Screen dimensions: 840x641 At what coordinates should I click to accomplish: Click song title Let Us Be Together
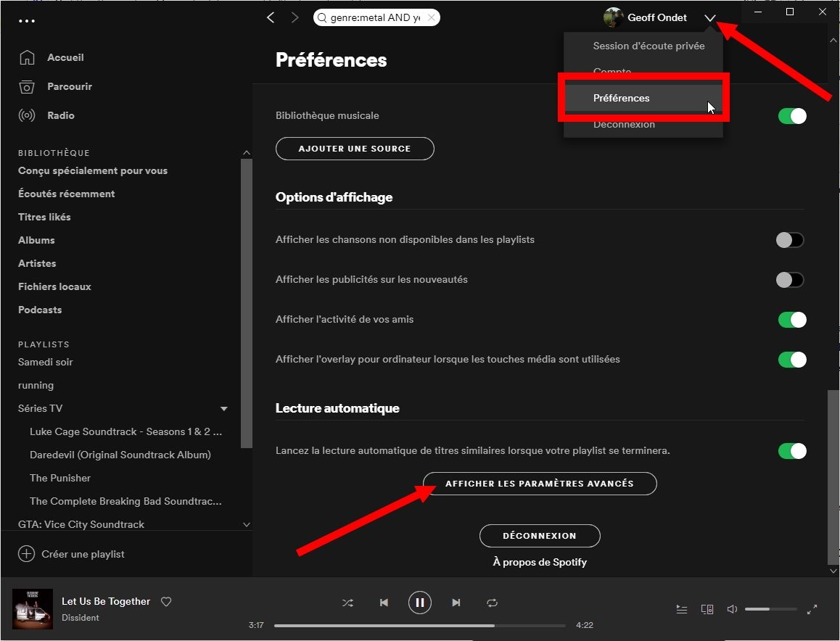[105, 601]
